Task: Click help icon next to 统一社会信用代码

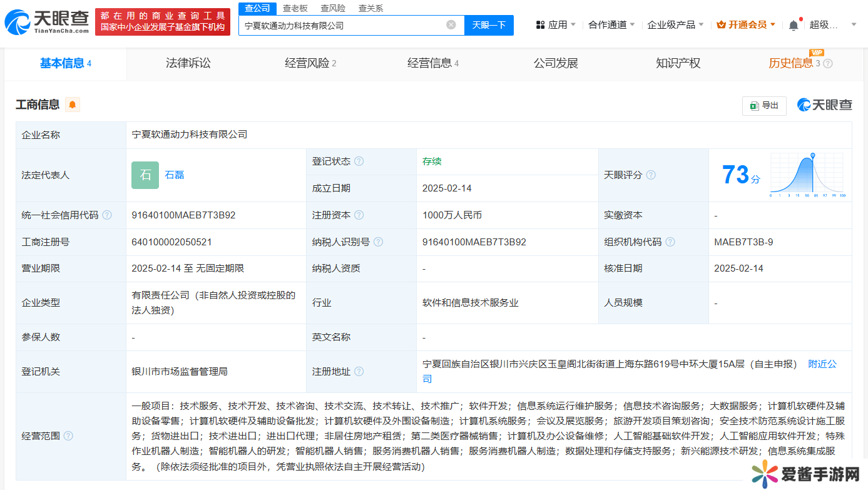Action: [107, 215]
